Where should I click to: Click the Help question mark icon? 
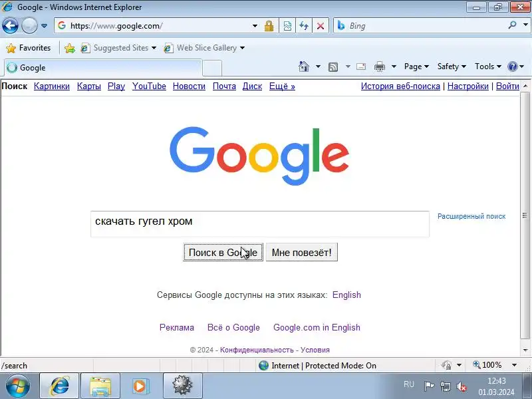click(512, 66)
